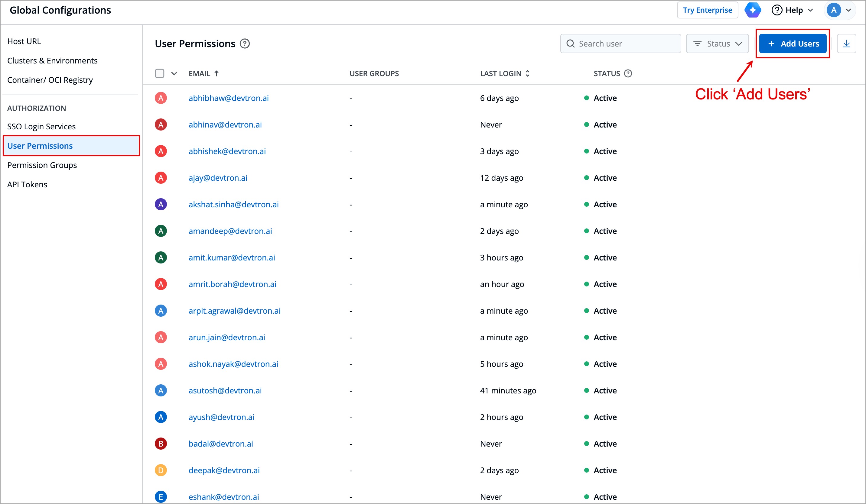The image size is (866, 504).
Task: Click the sparkle AI assistant icon
Action: click(x=752, y=10)
